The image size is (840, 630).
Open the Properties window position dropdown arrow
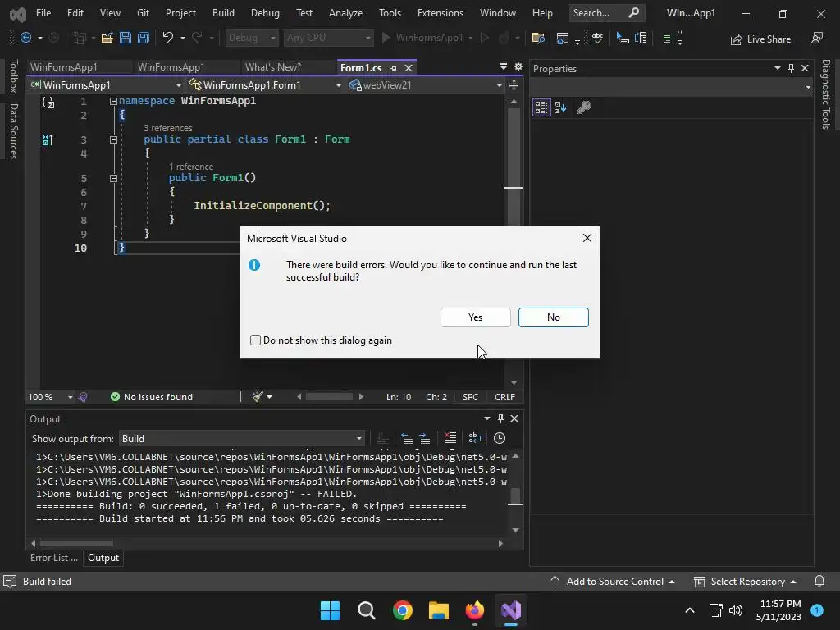[x=778, y=68]
